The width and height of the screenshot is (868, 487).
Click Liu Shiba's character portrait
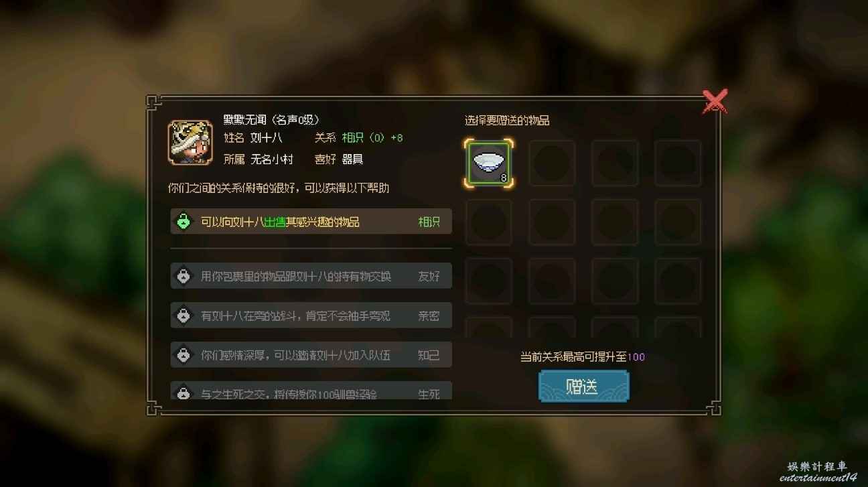[x=190, y=143]
